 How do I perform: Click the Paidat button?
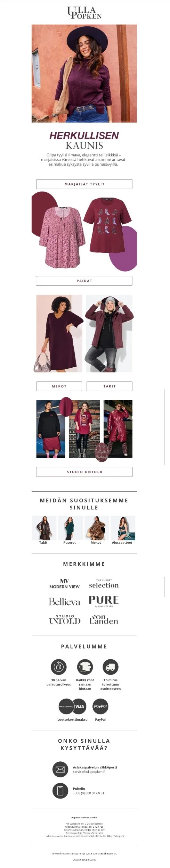[x=84, y=281]
